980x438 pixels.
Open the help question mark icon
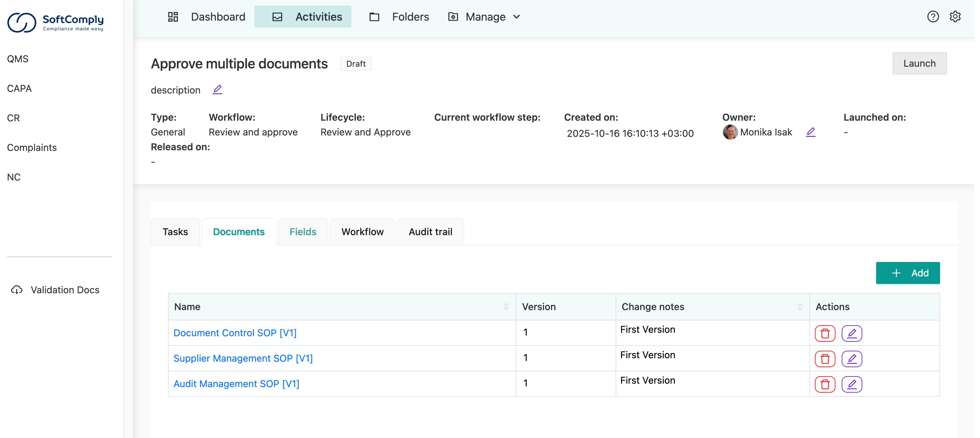click(933, 17)
